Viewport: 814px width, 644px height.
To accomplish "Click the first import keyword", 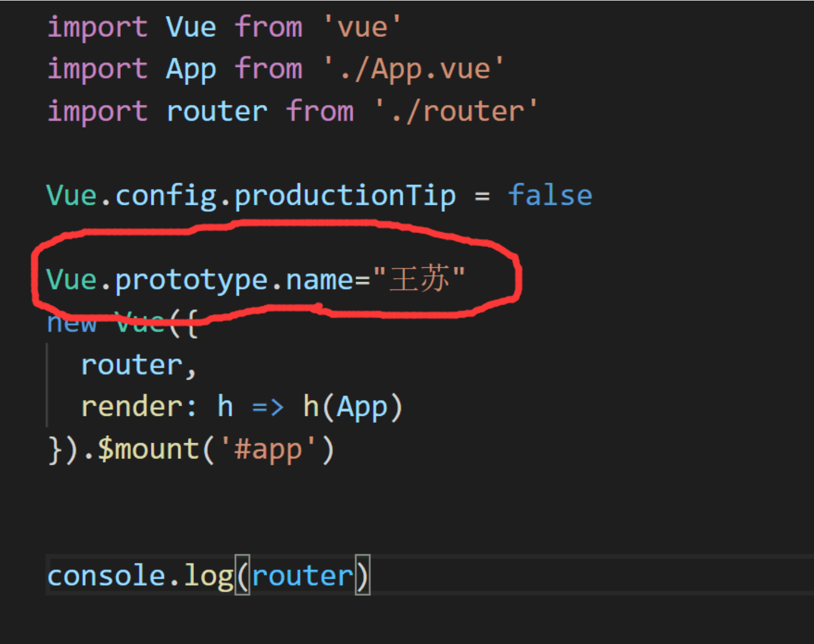I will pyautogui.click(x=97, y=27).
